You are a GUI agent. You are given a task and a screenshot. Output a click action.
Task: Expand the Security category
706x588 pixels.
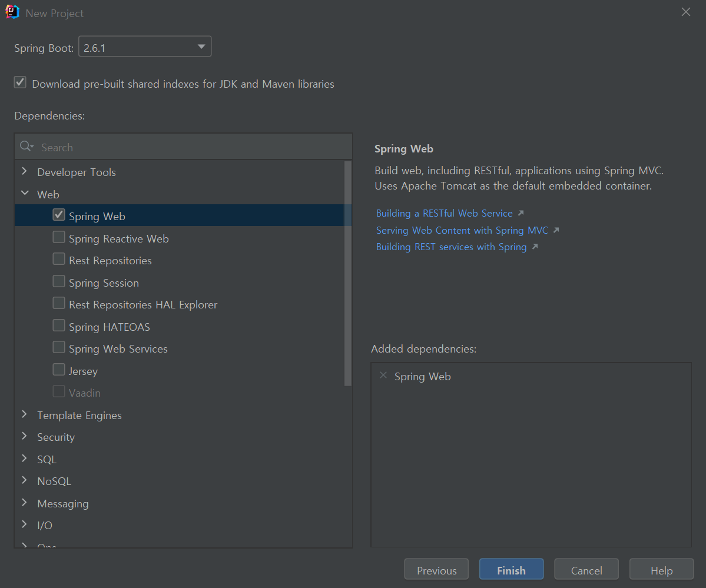pyautogui.click(x=24, y=436)
